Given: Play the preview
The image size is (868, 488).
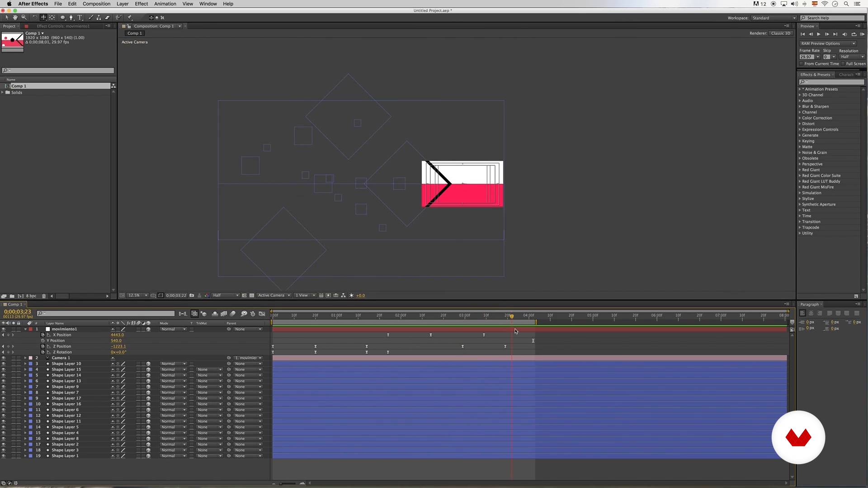Looking at the screenshot, I should (x=819, y=34).
